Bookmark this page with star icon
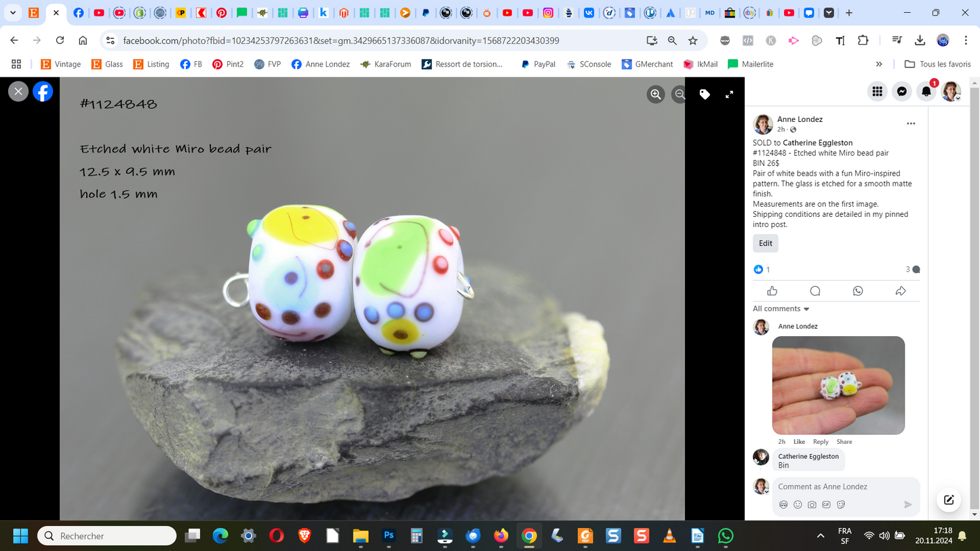The height and width of the screenshot is (551, 980). pos(692,41)
